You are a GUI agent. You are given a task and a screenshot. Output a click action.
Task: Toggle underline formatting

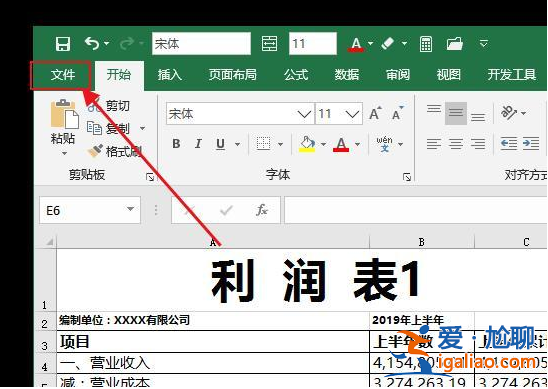coord(221,144)
